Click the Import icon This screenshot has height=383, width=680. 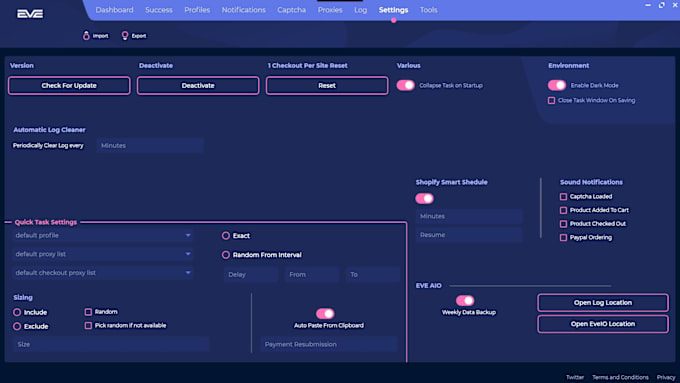[86, 36]
